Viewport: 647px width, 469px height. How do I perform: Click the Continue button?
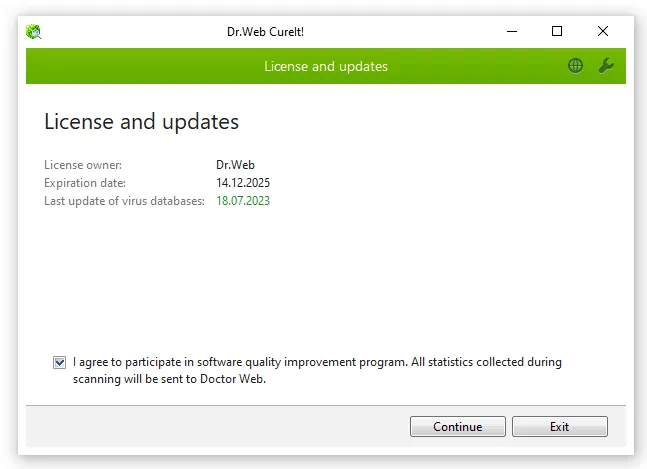pyautogui.click(x=458, y=426)
